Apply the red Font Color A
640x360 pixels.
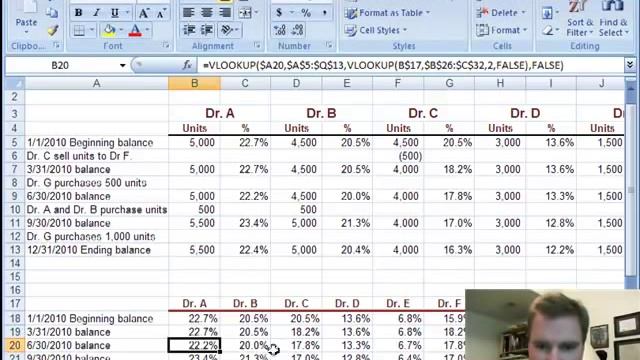(x=135, y=30)
